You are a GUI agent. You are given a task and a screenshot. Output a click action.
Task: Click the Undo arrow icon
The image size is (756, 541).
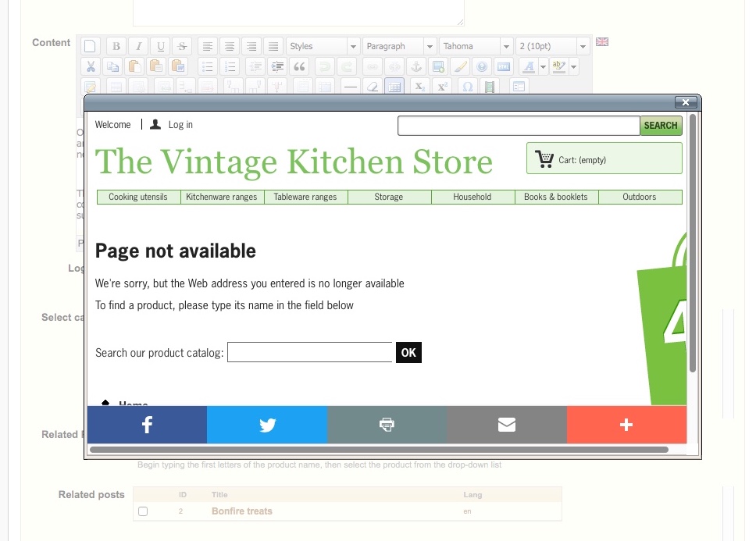coord(324,66)
